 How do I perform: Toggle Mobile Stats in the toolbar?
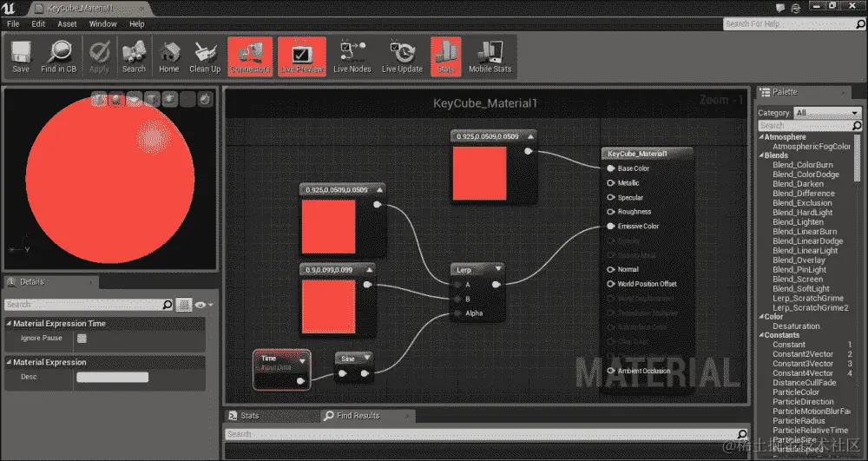click(490, 56)
